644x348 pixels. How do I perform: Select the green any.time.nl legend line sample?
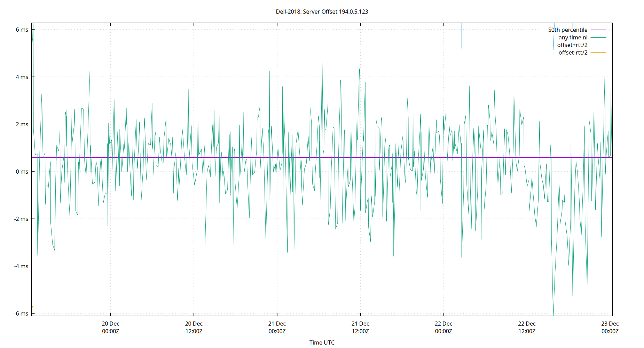click(x=598, y=37)
